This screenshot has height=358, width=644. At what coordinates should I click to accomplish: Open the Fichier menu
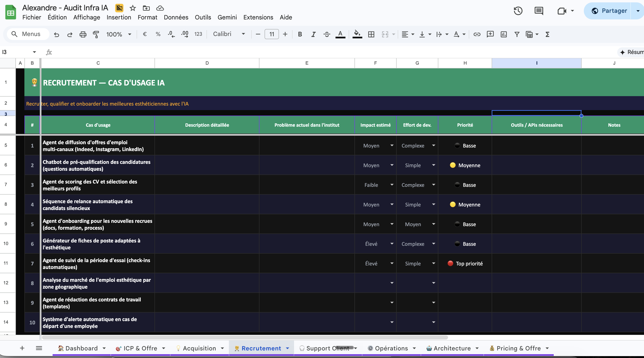[x=32, y=17]
